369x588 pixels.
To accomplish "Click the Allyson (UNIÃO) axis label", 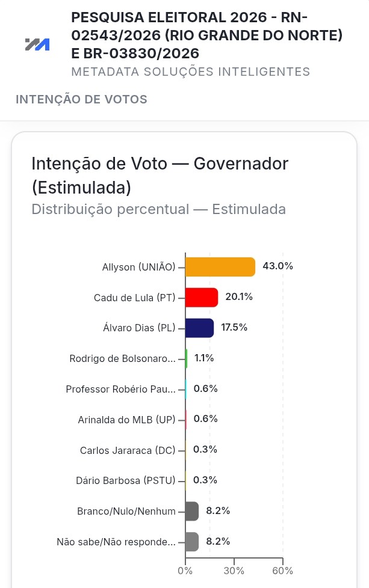I will tap(138, 267).
